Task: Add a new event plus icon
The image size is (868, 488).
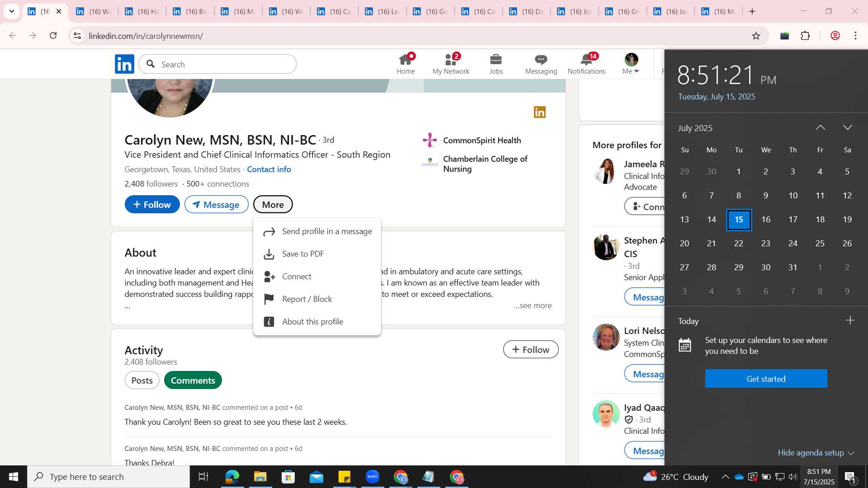Action: pyautogui.click(x=850, y=320)
